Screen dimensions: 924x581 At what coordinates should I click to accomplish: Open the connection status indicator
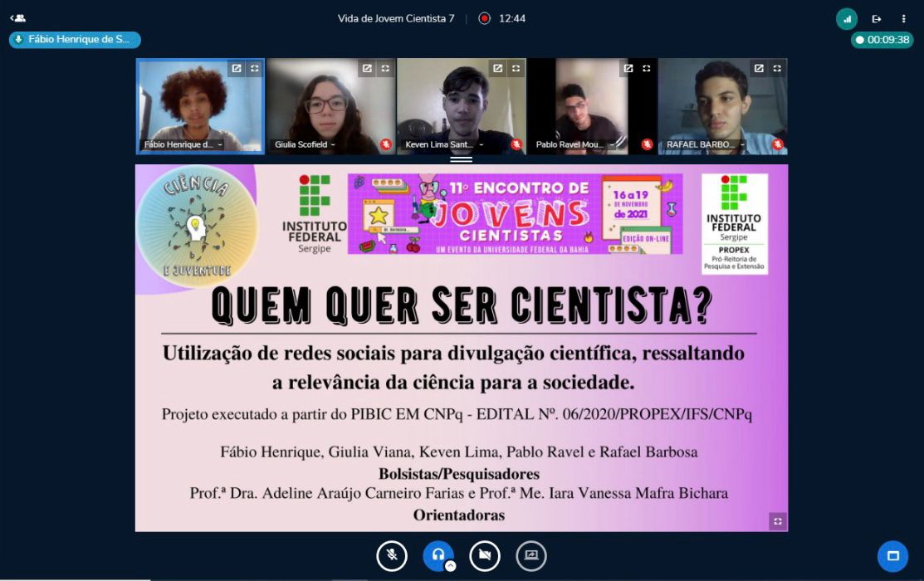pos(847,18)
